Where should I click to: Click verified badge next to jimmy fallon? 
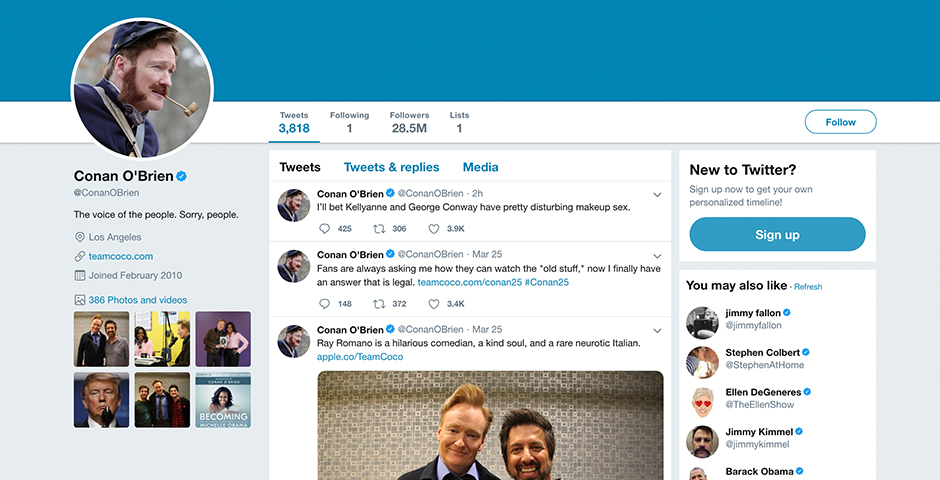click(787, 313)
